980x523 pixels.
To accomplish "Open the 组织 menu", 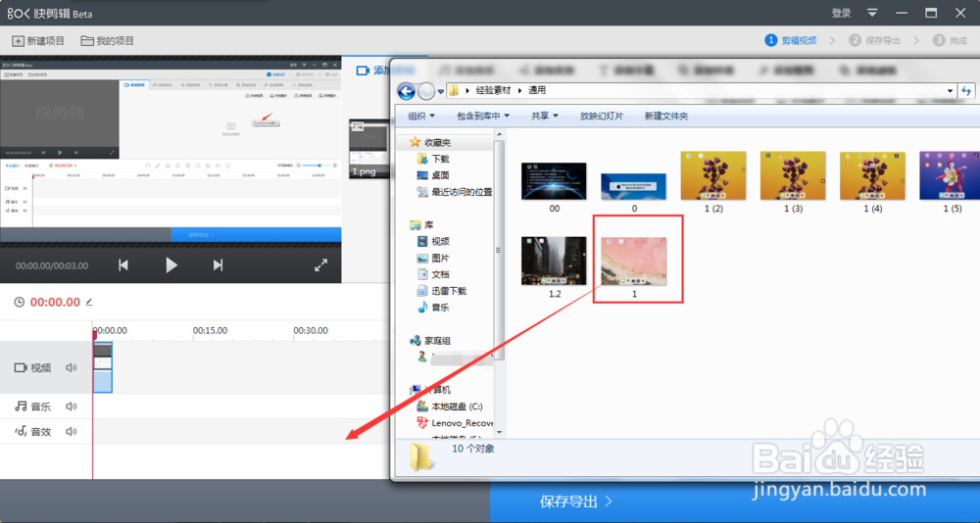I will click(421, 117).
